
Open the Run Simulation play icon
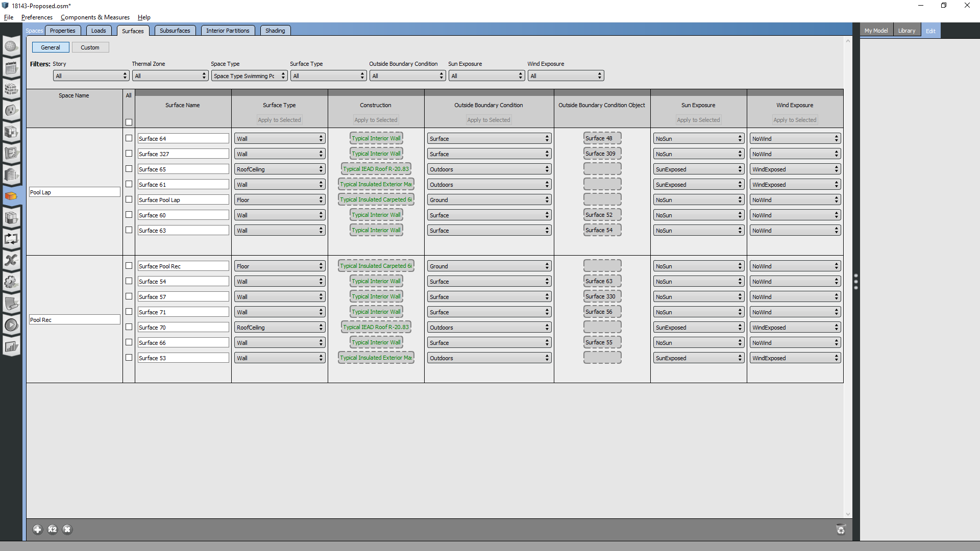point(11,325)
